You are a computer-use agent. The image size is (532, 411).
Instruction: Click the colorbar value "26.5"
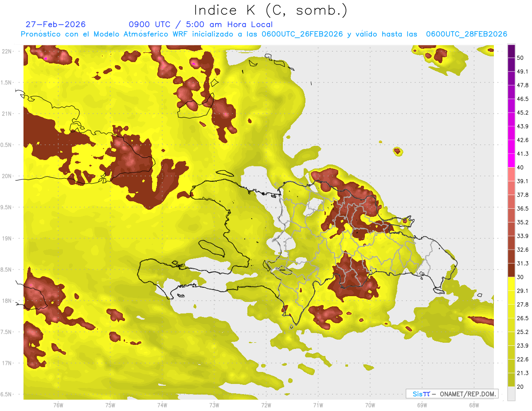(x=523, y=318)
